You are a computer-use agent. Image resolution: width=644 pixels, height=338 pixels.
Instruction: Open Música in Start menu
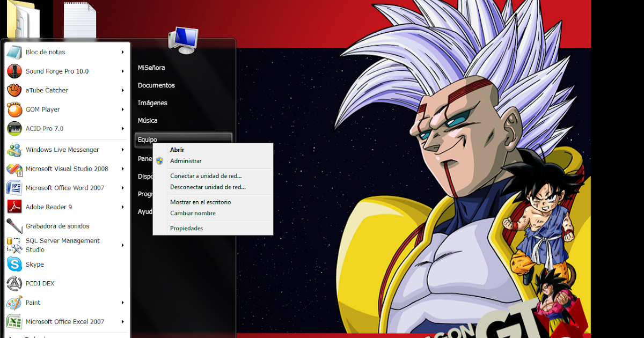(148, 121)
